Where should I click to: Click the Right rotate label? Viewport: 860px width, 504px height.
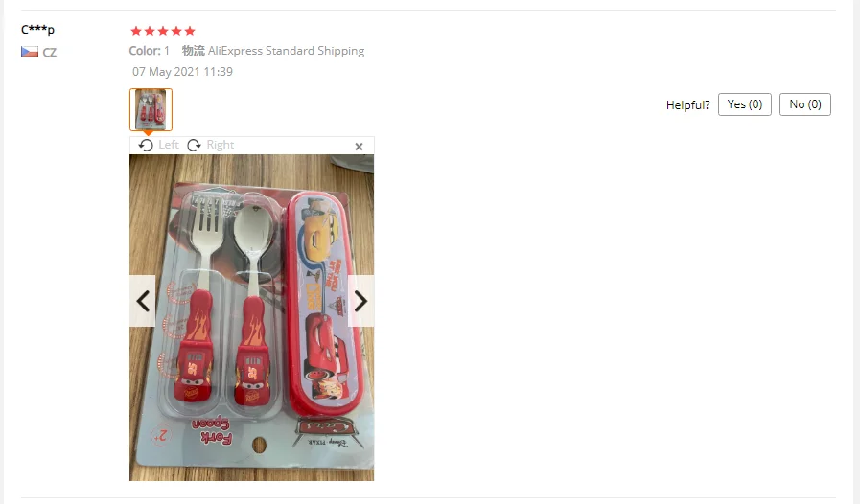pyautogui.click(x=220, y=145)
